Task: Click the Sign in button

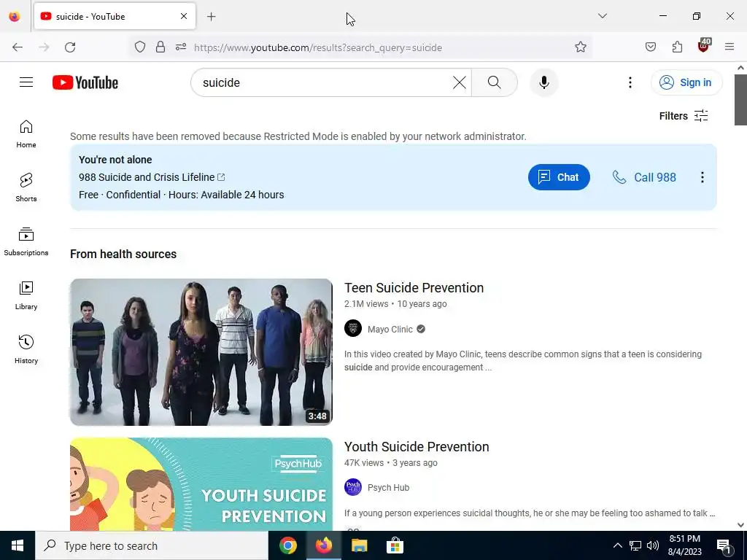Action: pyautogui.click(x=686, y=82)
